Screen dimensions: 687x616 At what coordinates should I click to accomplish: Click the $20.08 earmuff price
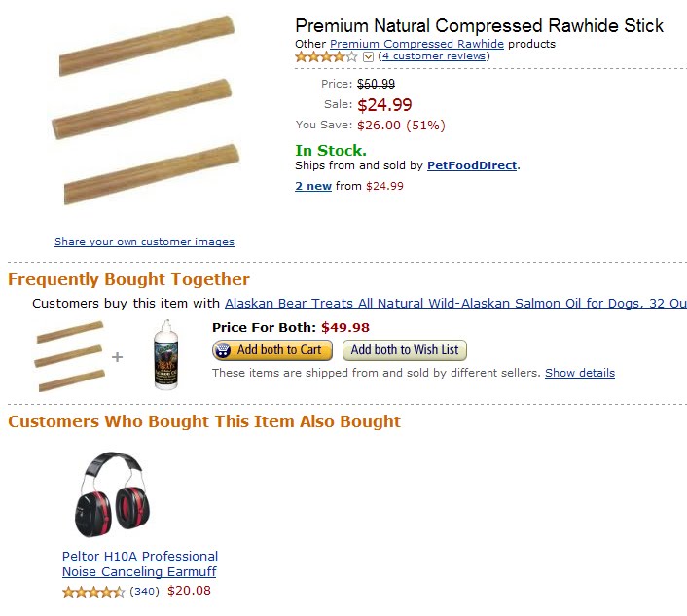click(189, 591)
